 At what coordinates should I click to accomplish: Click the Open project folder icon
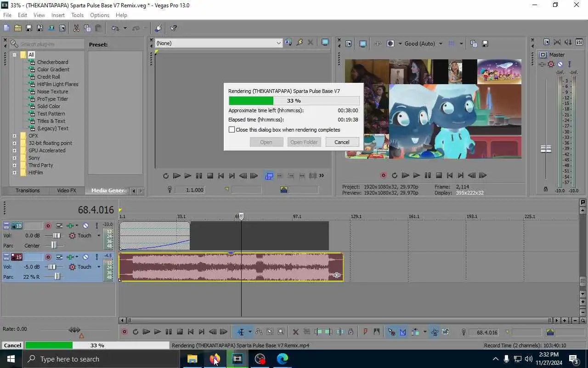click(17, 28)
